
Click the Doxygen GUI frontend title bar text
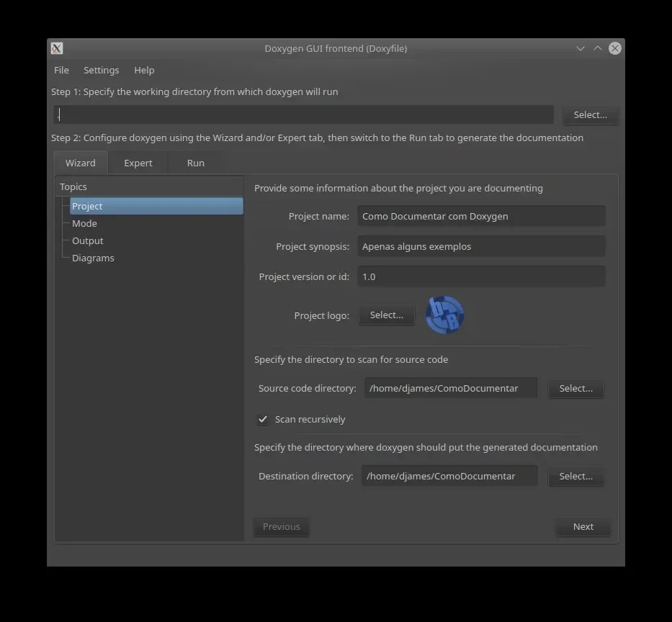click(336, 48)
